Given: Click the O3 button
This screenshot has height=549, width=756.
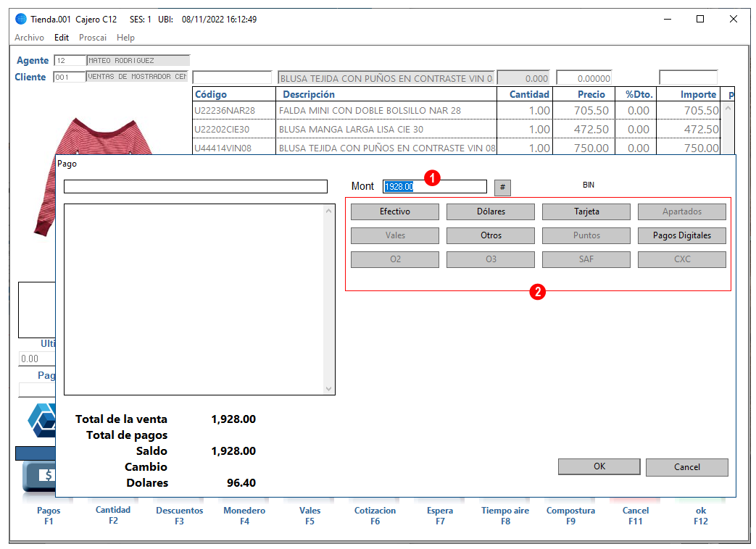Looking at the screenshot, I should pyautogui.click(x=491, y=259).
